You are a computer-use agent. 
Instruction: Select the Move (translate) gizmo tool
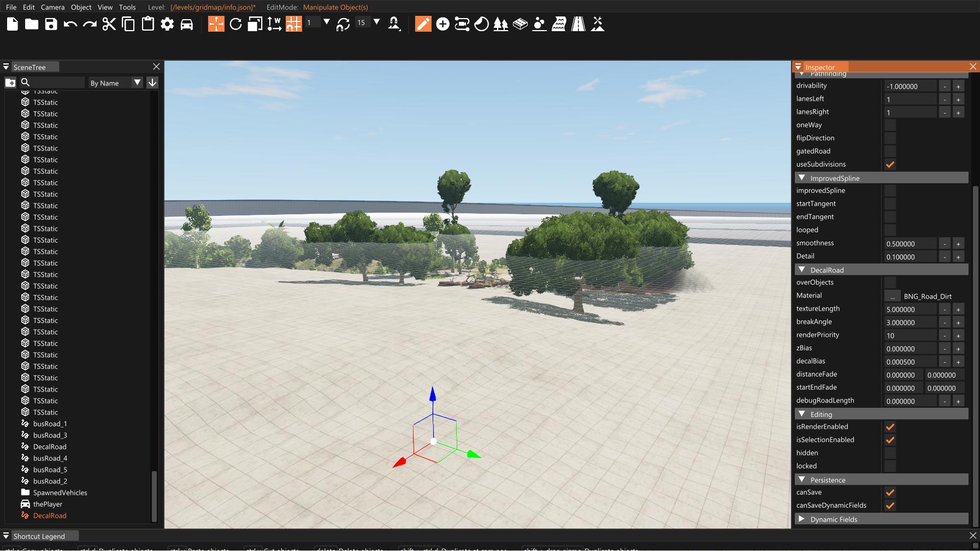216,24
